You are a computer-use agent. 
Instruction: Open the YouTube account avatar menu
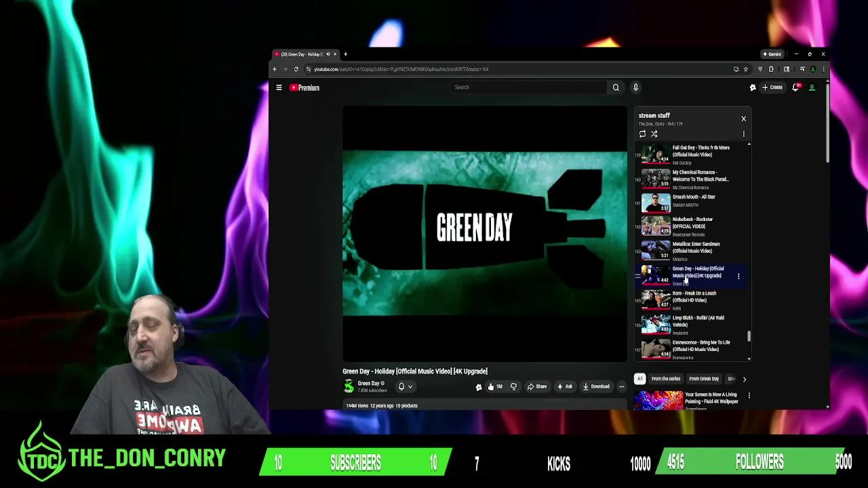812,87
